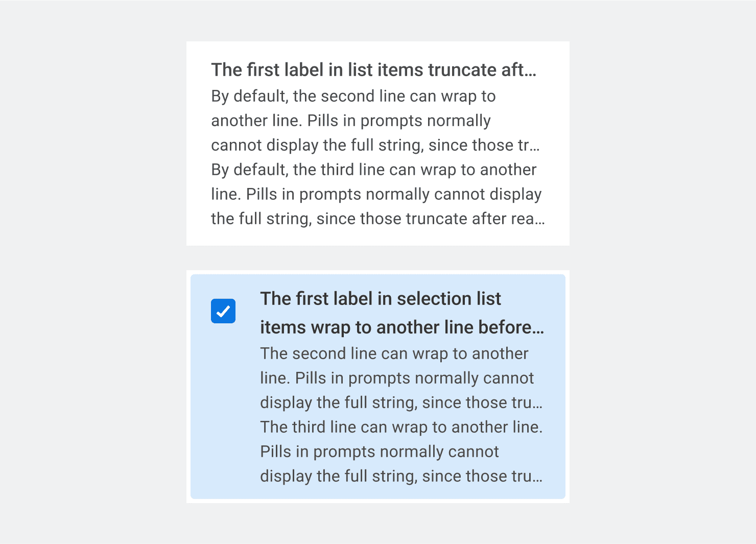Screen dimensions: 756x544
Task: Click the final "display the full string" line
Action: pos(401,476)
